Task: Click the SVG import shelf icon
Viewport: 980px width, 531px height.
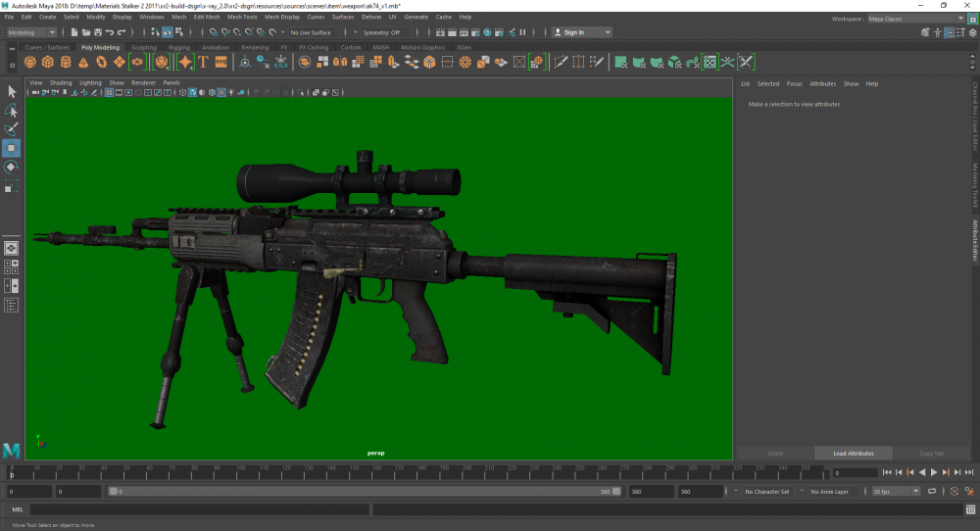Action: [221, 62]
